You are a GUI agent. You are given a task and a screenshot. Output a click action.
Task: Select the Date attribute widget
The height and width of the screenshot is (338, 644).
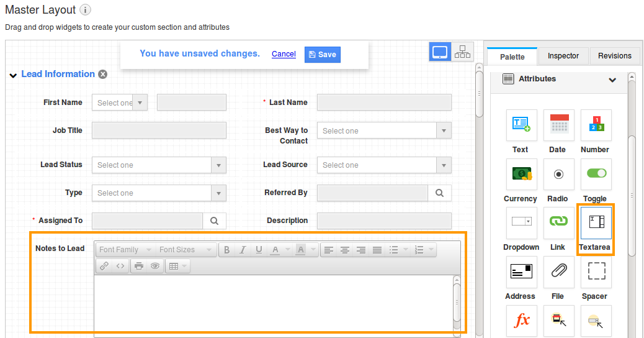pos(558,125)
